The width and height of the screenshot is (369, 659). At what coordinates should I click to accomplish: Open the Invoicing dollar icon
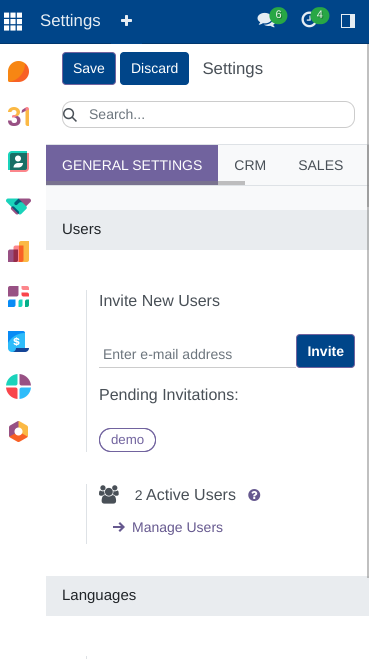[x=18, y=341]
